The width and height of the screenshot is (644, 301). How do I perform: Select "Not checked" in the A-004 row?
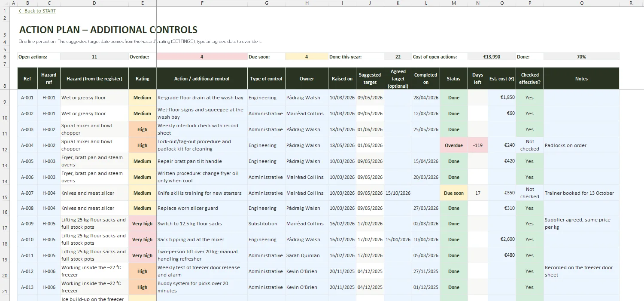click(x=530, y=145)
